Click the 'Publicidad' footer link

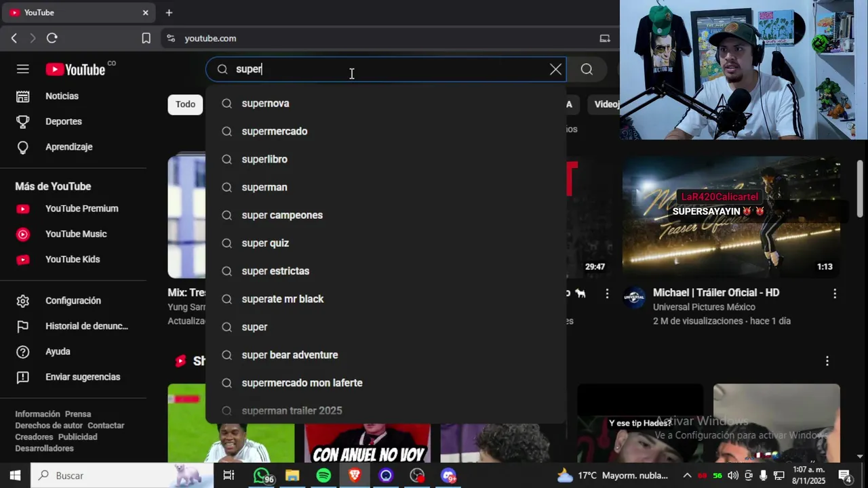click(x=78, y=437)
